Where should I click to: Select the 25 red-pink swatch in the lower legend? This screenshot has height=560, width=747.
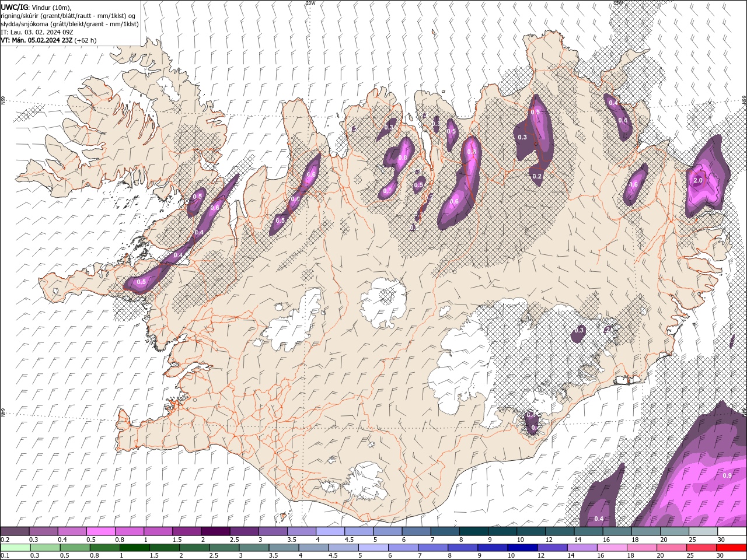point(701,548)
